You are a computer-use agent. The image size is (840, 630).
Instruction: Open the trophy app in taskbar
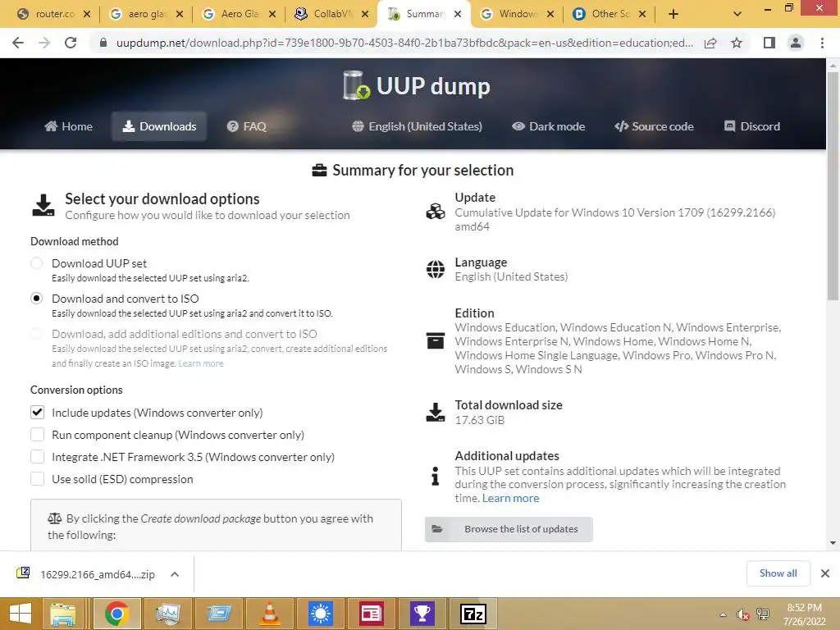[422, 614]
